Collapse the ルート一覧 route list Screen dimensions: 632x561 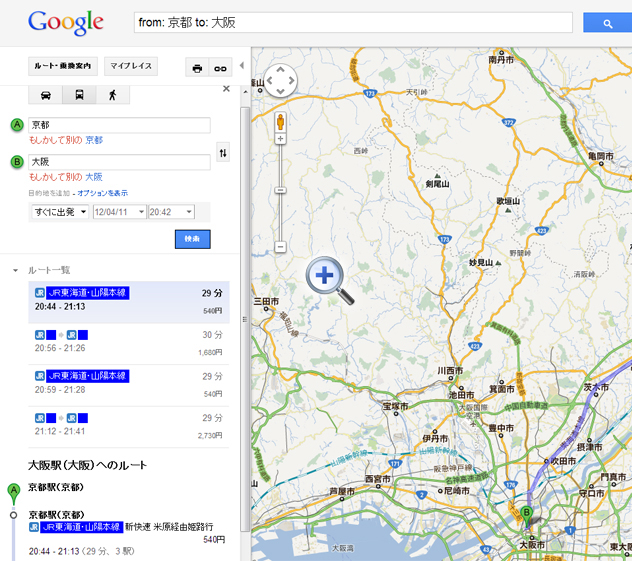click(15, 270)
